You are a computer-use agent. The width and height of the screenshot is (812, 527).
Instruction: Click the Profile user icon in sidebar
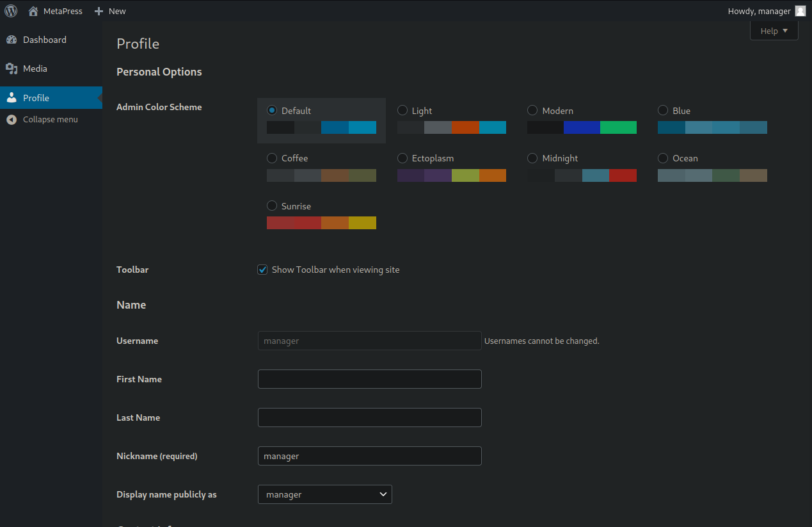(x=12, y=98)
